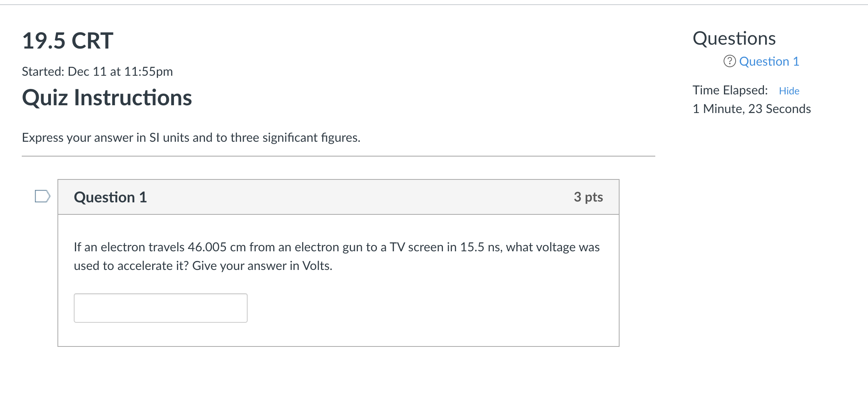
Task: Toggle visibility of Time Elapsed counter
Action: point(789,90)
